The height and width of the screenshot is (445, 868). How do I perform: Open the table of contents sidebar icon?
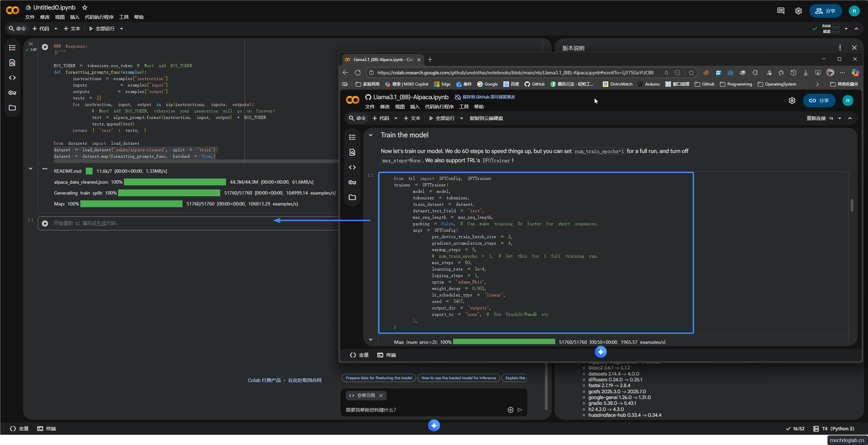pos(12,48)
